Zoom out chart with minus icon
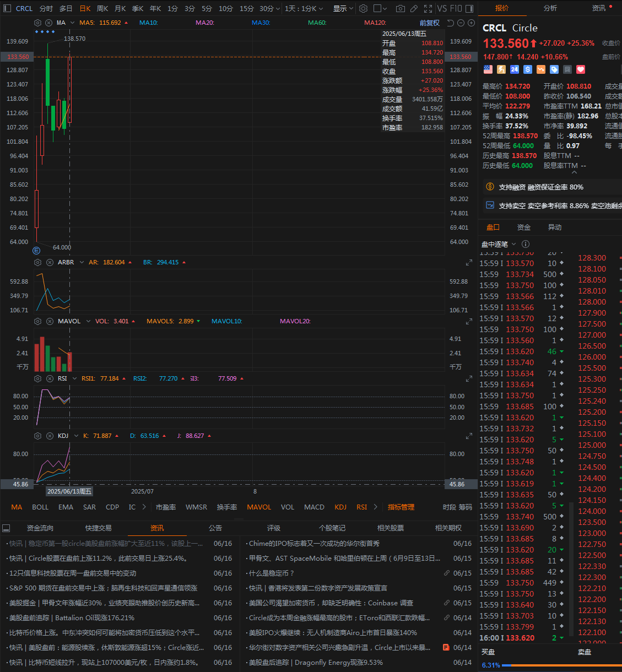 461,23
